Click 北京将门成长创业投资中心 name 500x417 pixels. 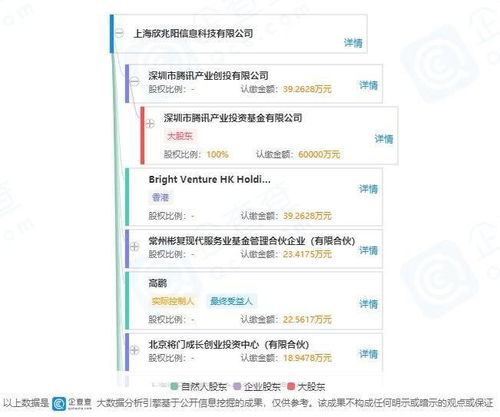click(x=229, y=344)
